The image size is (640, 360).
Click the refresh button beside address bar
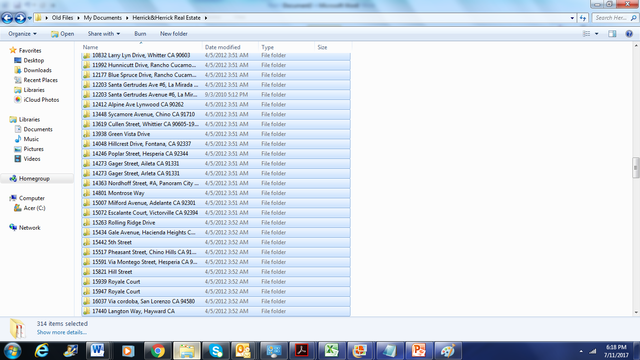pyautogui.click(x=582, y=18)
